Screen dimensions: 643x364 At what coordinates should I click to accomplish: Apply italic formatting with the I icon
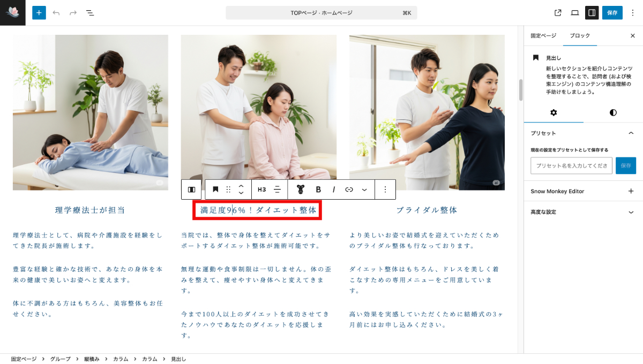pyautogui.click(x=333, y=189)
